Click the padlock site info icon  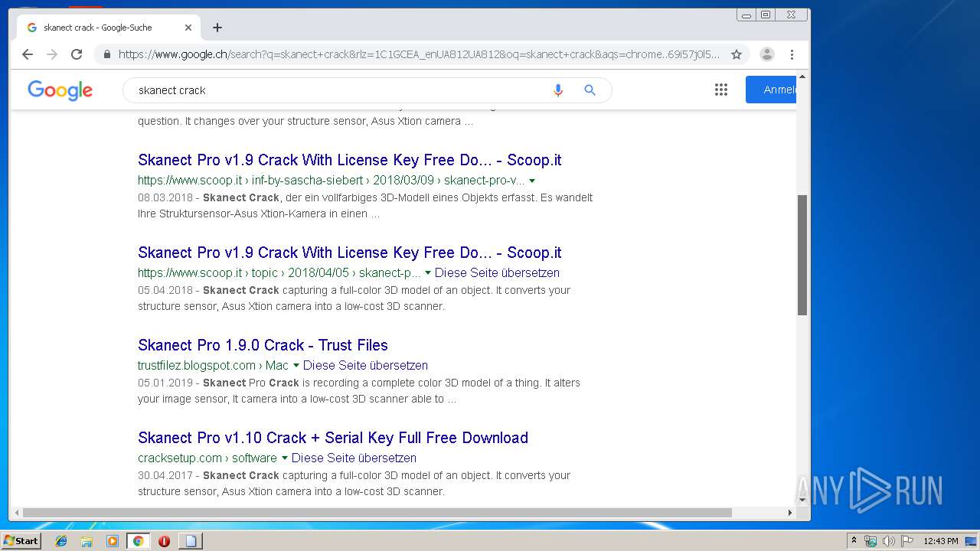pyautogui.click(x=106, y=54)
